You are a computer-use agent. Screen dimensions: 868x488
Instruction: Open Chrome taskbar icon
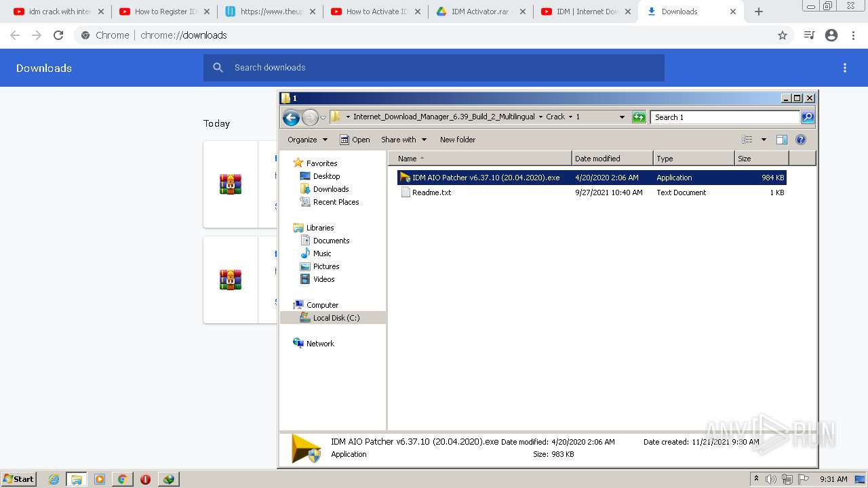click(122, 479)
